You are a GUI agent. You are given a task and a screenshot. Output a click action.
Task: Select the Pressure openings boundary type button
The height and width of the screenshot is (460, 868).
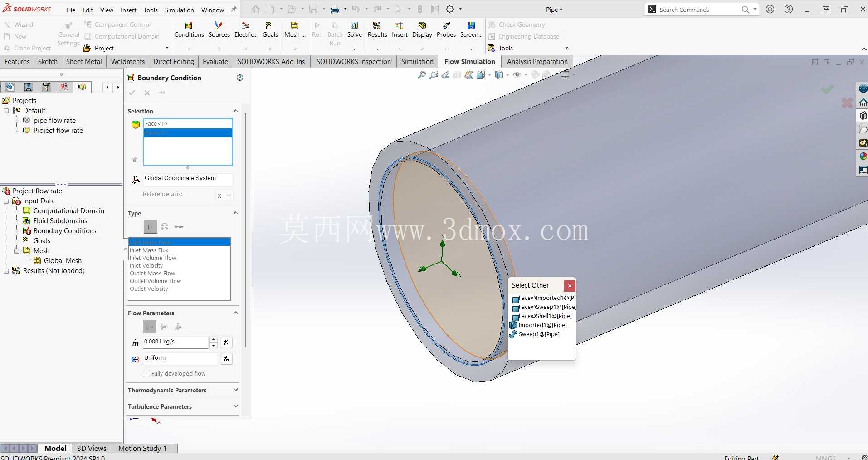click(165, 227)
